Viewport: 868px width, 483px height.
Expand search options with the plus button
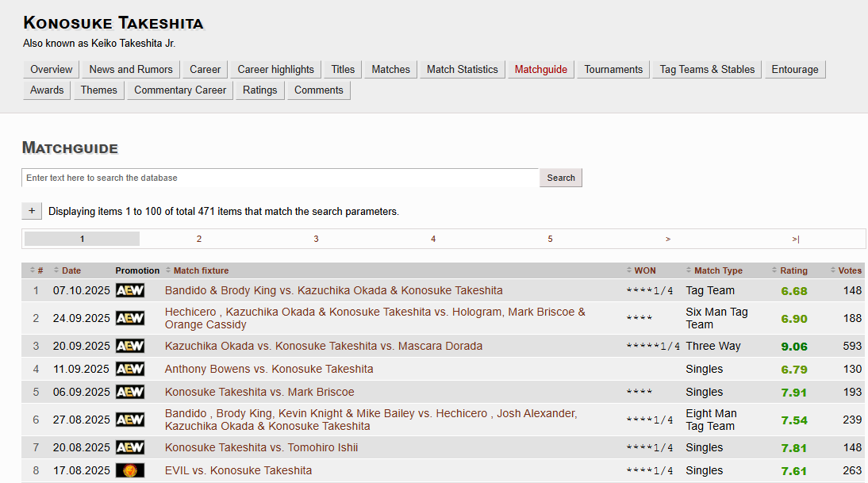(32, 211)
